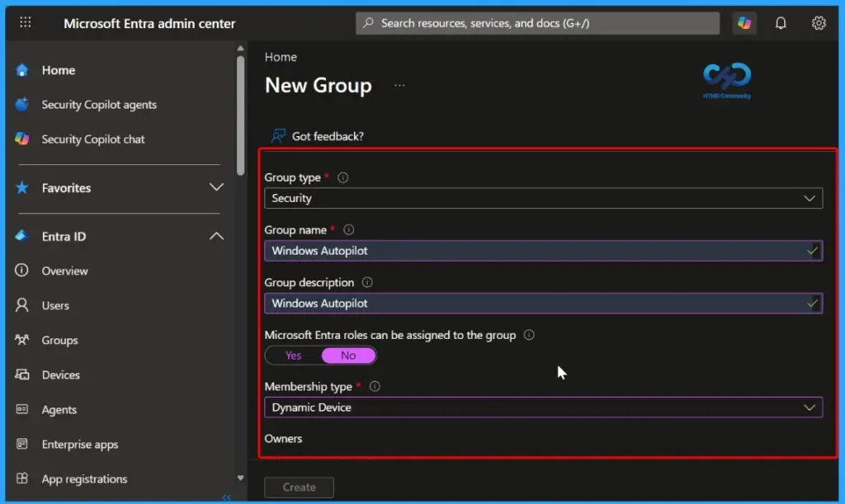Click the Agents icon in sidebar

[x=22, y=409]
